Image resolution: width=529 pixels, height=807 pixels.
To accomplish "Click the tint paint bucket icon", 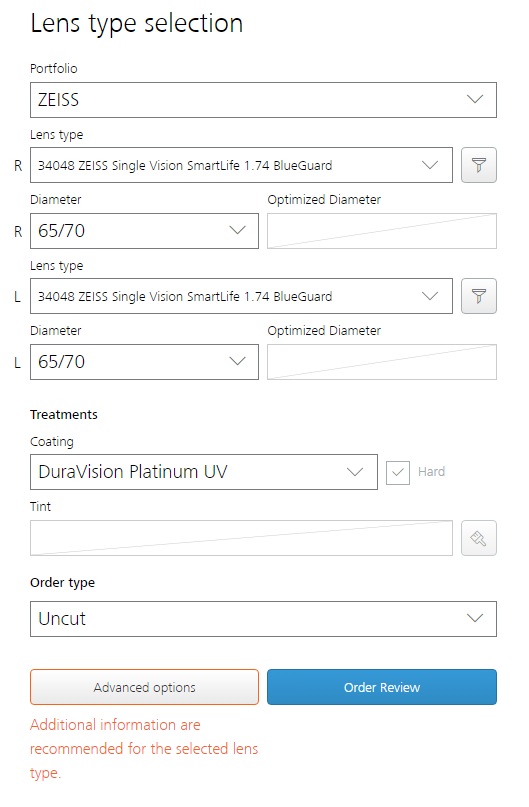I will click(x=479, y=538).
